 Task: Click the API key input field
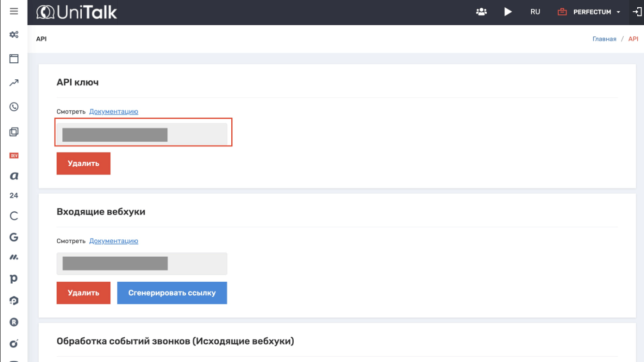click(142, 134)
